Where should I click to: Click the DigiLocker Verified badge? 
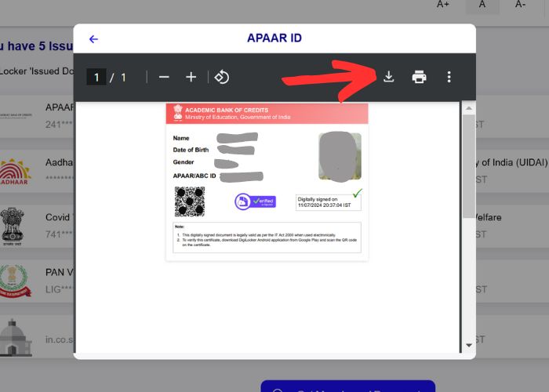pyautogui.click(x=255, y=201)
